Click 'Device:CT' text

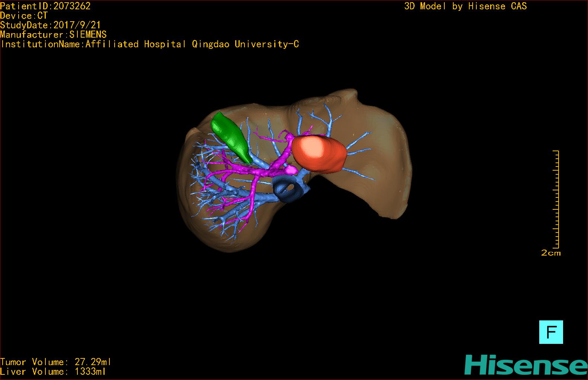(24, 16)
